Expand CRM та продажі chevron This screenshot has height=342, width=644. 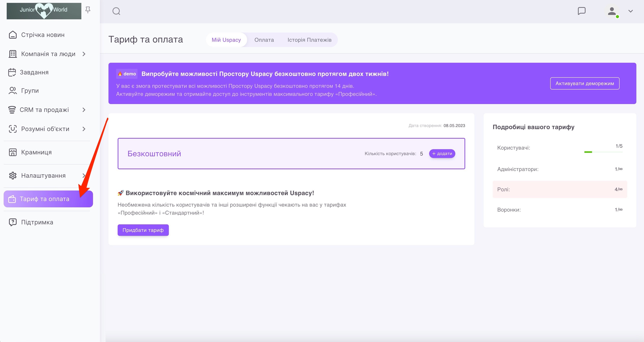coord(84,110)
